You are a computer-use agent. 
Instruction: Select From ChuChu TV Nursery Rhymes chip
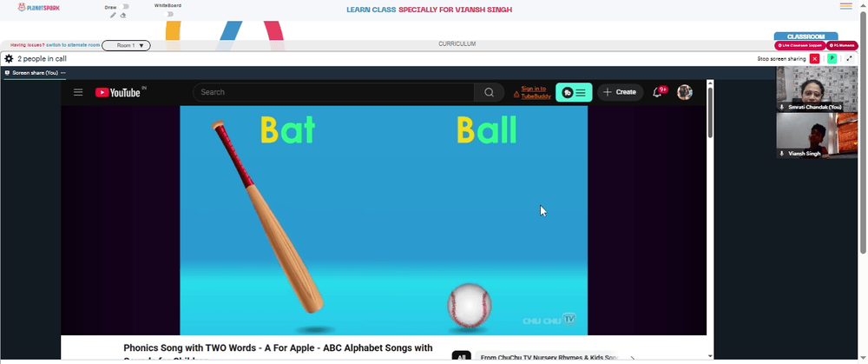tap(547, 357)
